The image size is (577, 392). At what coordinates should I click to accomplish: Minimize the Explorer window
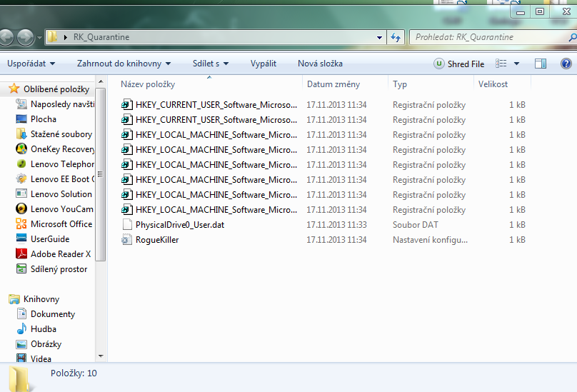click(521, 11)
